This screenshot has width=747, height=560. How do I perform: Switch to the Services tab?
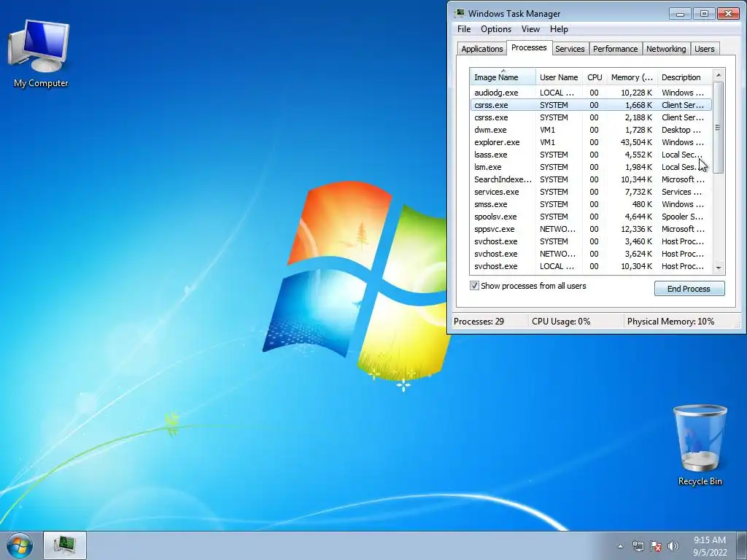[x=570, y=49]
